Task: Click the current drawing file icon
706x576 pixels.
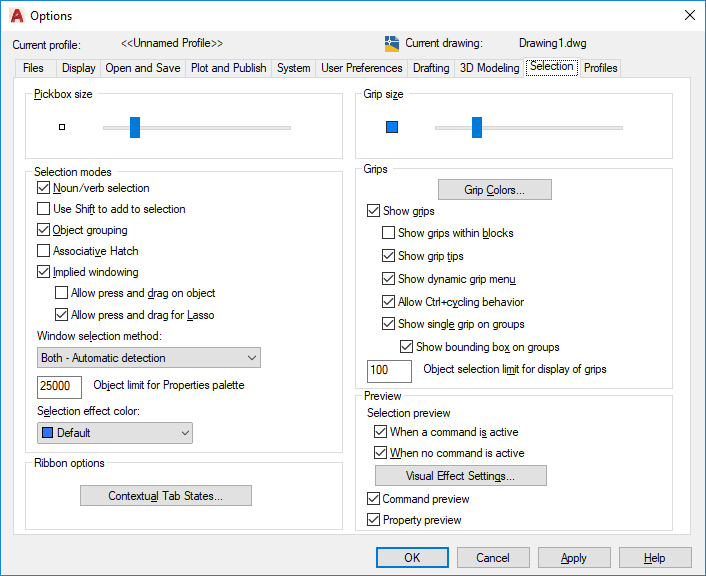Action: click(x=392, y=44)
